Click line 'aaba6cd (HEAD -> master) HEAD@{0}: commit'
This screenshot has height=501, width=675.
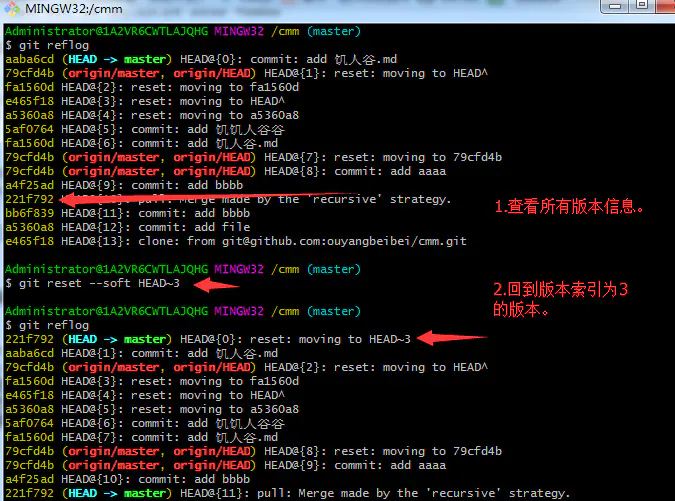(x=201, y=59)
